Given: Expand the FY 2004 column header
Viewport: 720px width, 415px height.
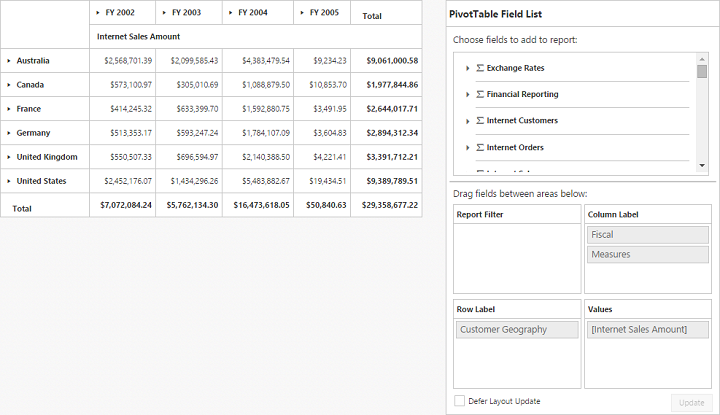Looking at the screenshot, I should click(x=231, y=13).
